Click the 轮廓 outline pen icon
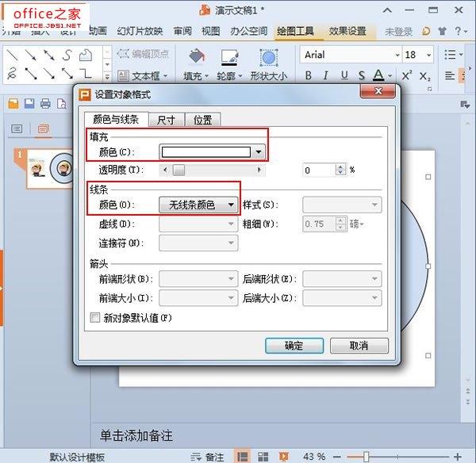This screenshot has width=476, height=463. 228,59
